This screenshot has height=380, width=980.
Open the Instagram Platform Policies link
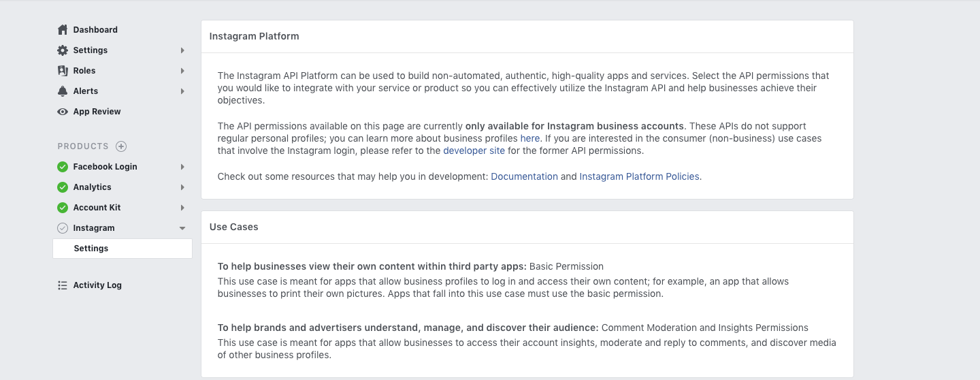pyautogui.click(x=639, y=176)
